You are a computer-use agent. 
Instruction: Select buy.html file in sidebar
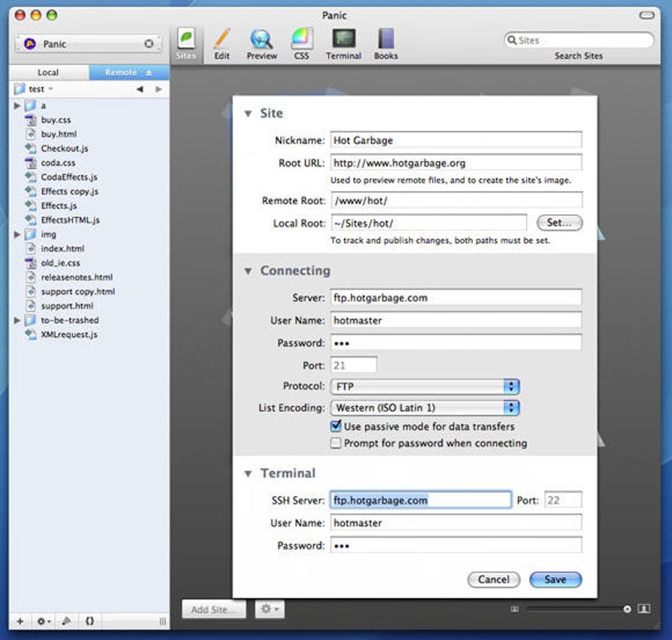tap(59, 134)
